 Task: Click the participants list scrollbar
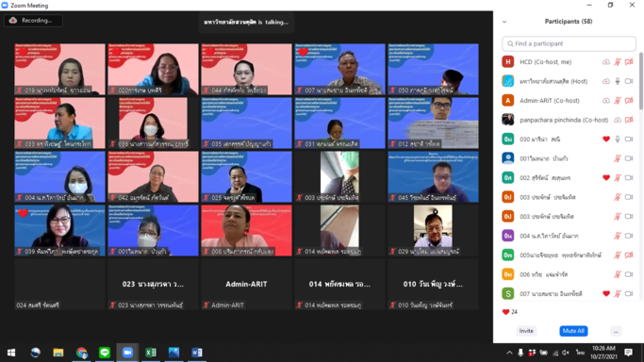point(641,81)
